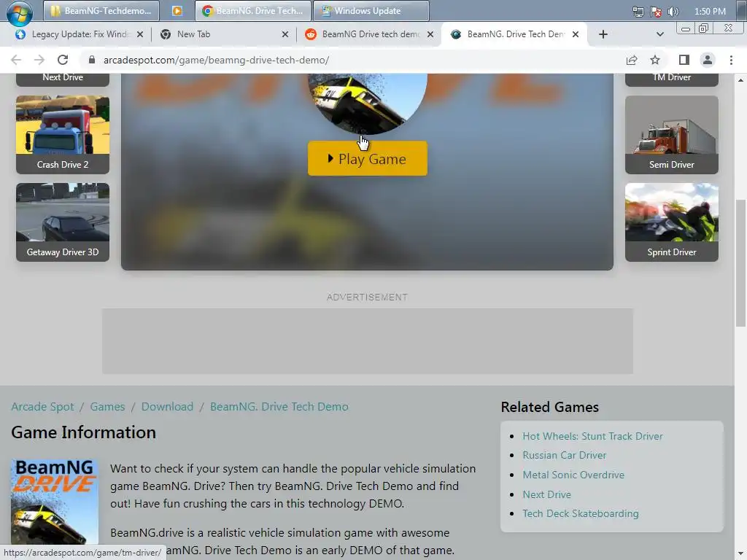Open Next Drive related game link

pyautogui.click(x=547, y=494)
